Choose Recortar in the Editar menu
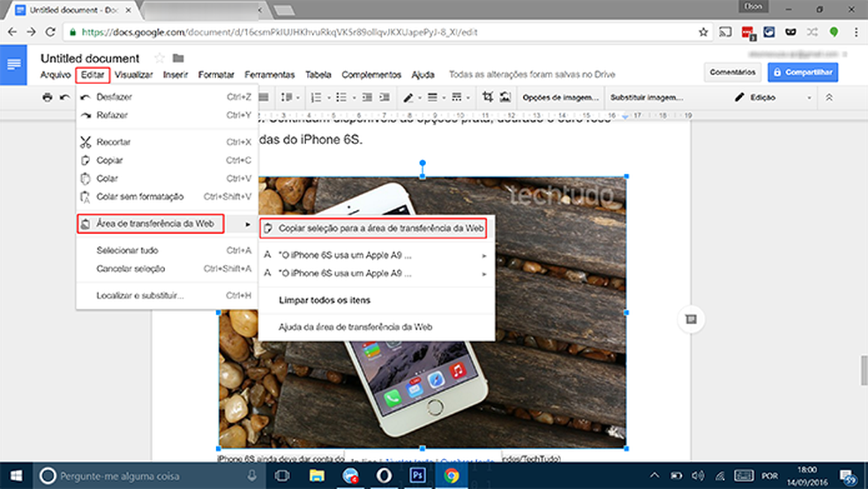The image size is (868, 489). (x=167, y=142)
